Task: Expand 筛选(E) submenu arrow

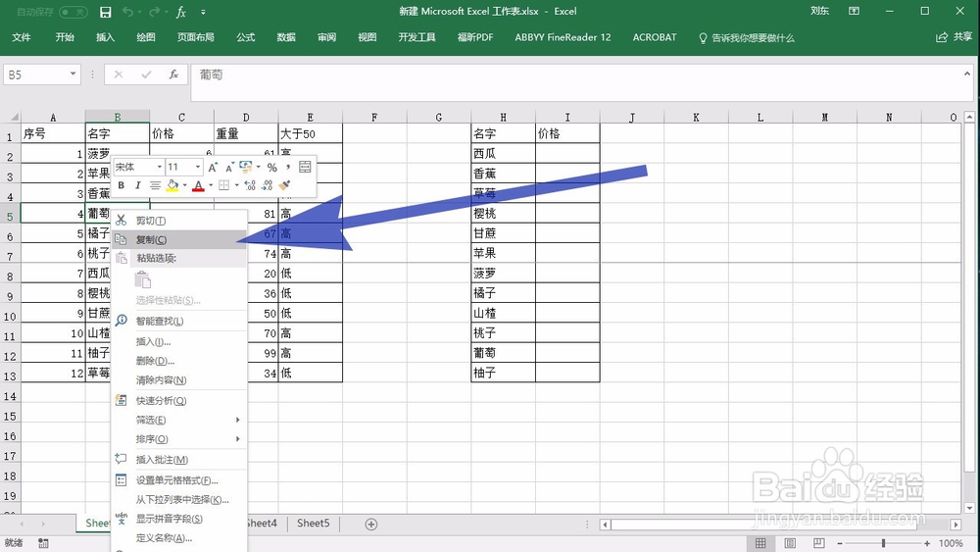Action: [x=237, y=420]
